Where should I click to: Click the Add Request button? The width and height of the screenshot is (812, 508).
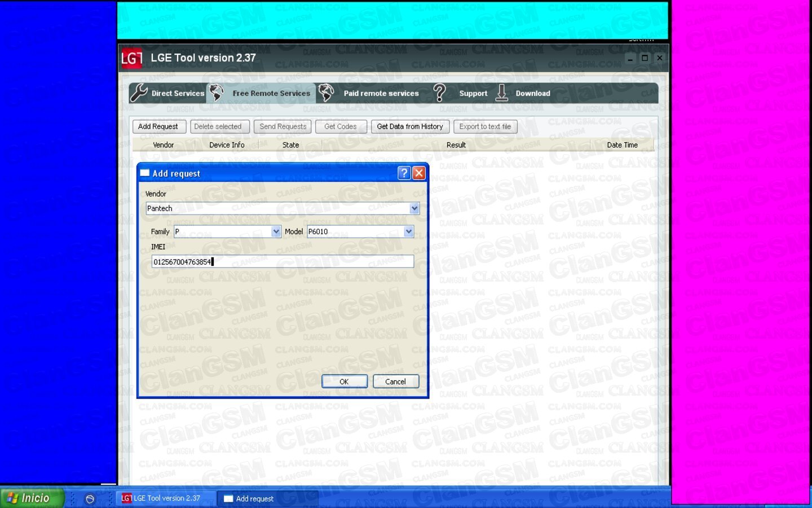click(158, 126)
